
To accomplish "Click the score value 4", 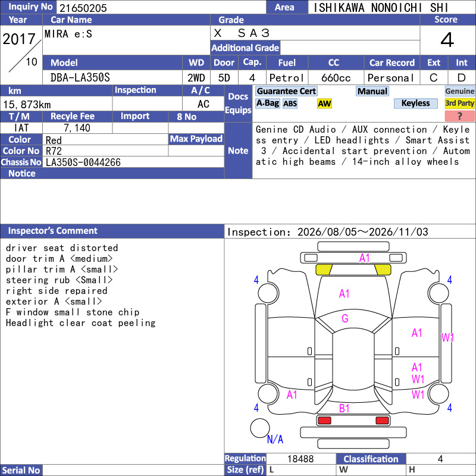I will pyautogui.click(x=447, y=40).
